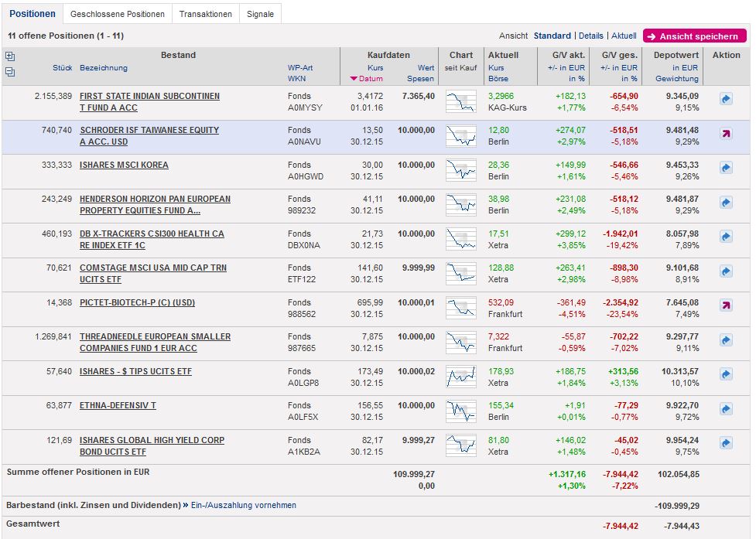Click action icon for iShares Global High Yield
The width and height of the screenshot is (756, 539).
point(726,443)
